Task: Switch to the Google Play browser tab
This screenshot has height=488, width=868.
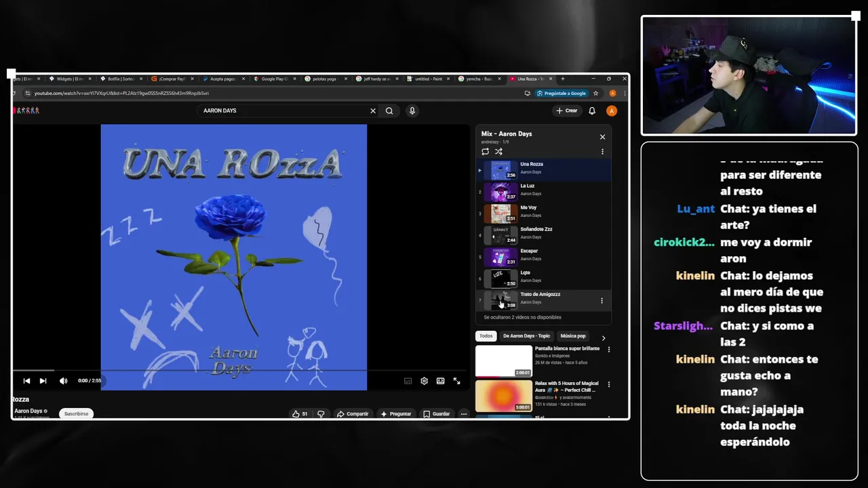Action: [274, 79]
